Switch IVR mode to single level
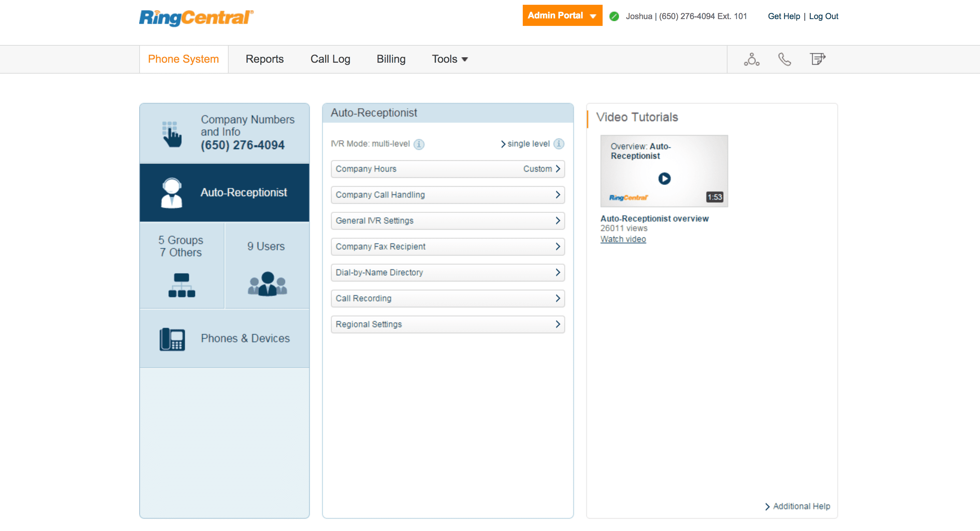The image size is (980, 531). (x=528, y=144)
